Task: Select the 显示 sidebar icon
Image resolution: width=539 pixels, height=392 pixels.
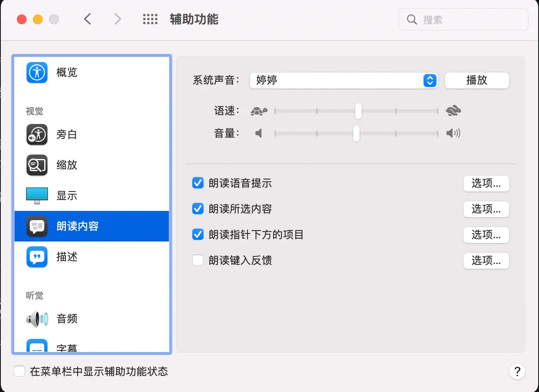Action: [x=37, y=196]
